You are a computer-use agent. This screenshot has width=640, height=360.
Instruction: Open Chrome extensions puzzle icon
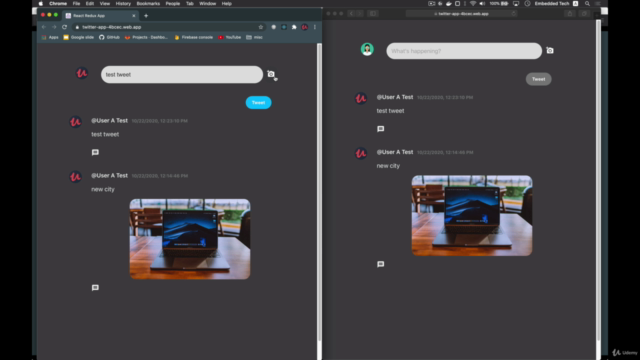click(x=294, y=27)
